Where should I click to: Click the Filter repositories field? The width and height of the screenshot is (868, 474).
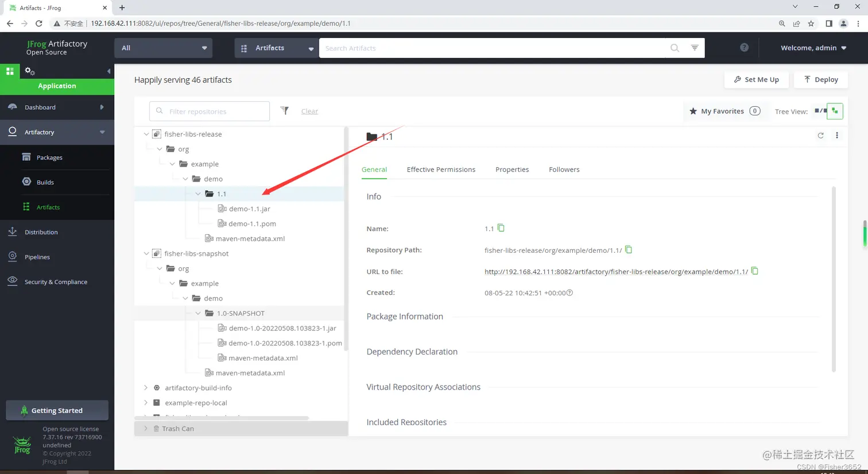pyautogui.click(x=210, y=111)
